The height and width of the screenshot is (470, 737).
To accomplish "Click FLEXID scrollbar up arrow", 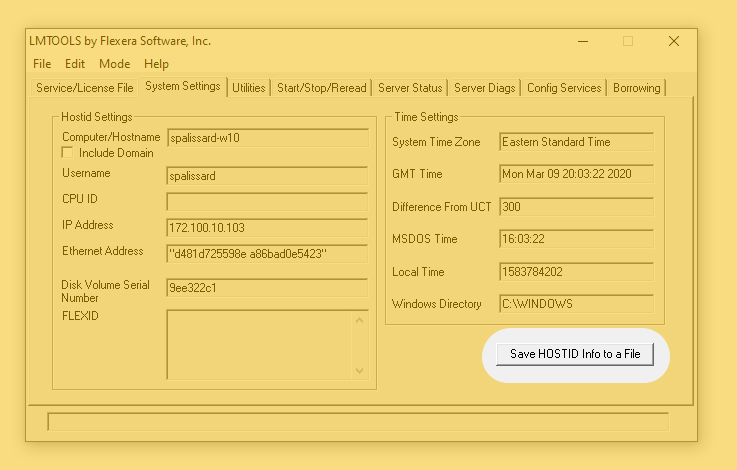I will click(360, 320).
